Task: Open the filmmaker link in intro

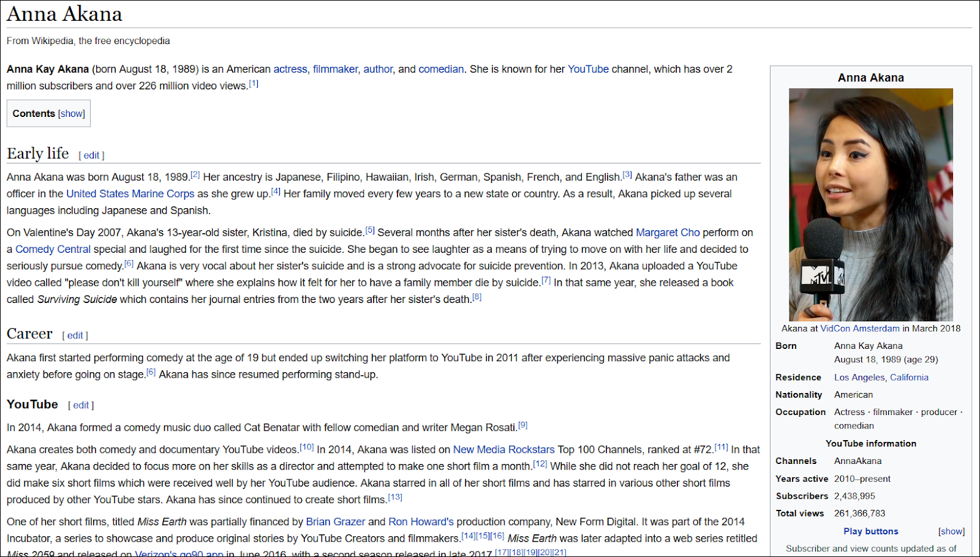Action: point(336,69)
